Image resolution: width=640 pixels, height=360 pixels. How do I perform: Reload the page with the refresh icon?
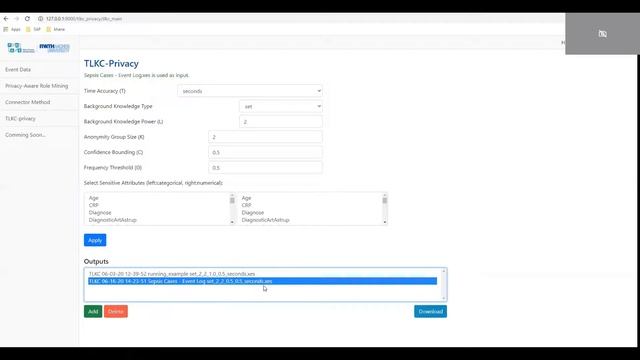pyautogui.click(x=27, y=19)
